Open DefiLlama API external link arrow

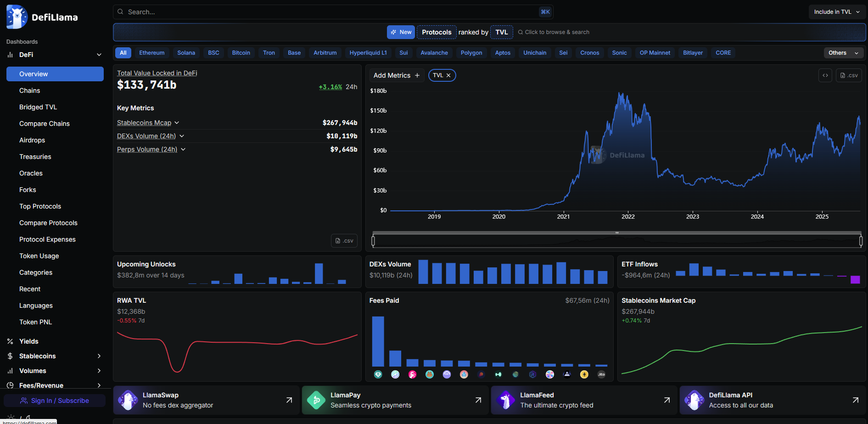pyautogui.click(x=856, y=400)
